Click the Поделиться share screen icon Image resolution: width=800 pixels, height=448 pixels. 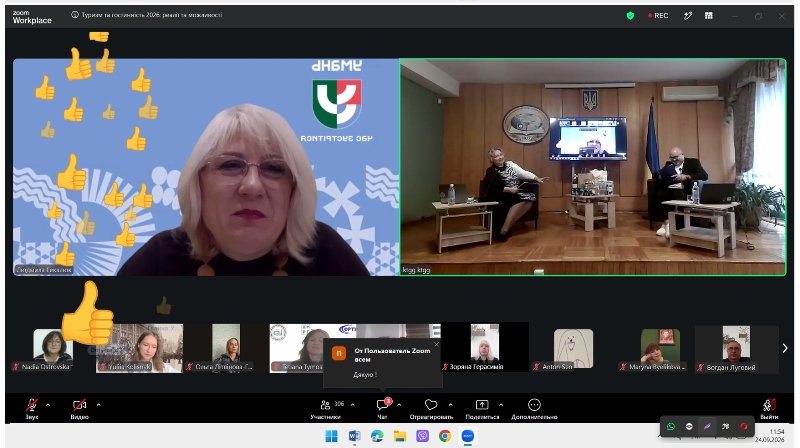pyautogui.click(x=482, y=405)
